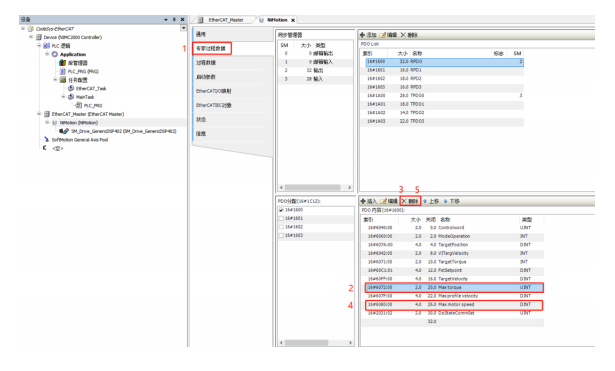
Task: Click 删除 delete in PDO content toolbar
Action: (x=410, y=201)
